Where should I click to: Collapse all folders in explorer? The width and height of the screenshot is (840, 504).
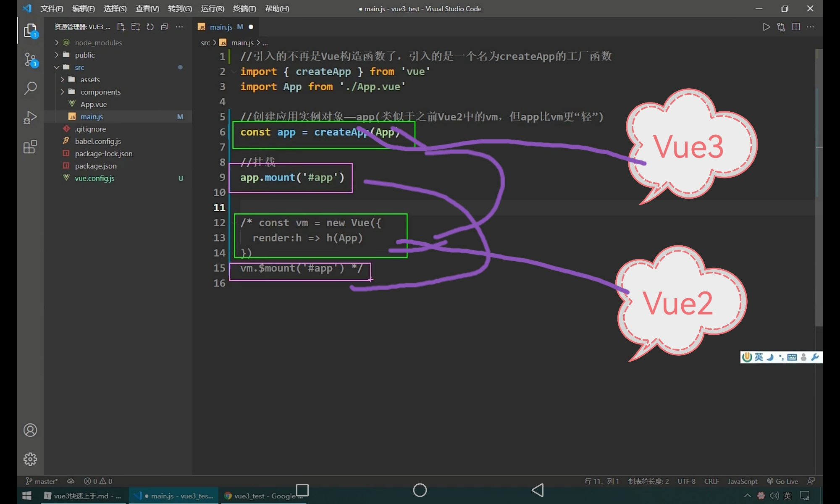[x=165, y=27]
